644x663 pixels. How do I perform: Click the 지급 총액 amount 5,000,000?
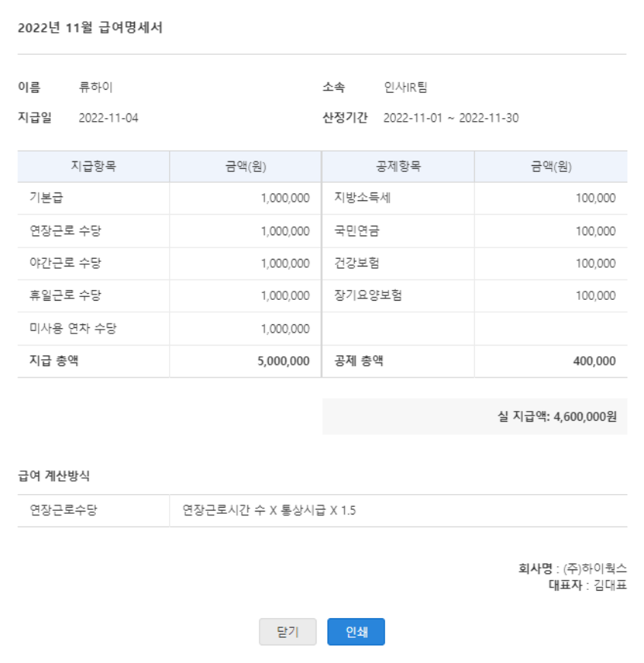[x=283, y=362]
